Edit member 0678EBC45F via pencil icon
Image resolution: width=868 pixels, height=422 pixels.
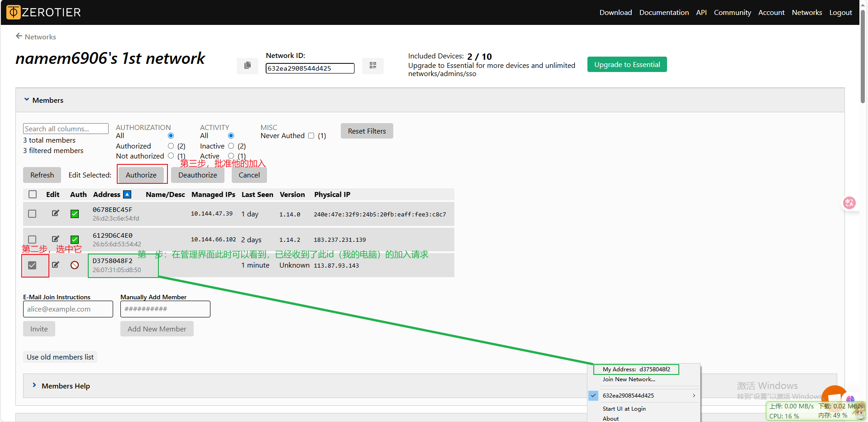(x=55, y=213)
